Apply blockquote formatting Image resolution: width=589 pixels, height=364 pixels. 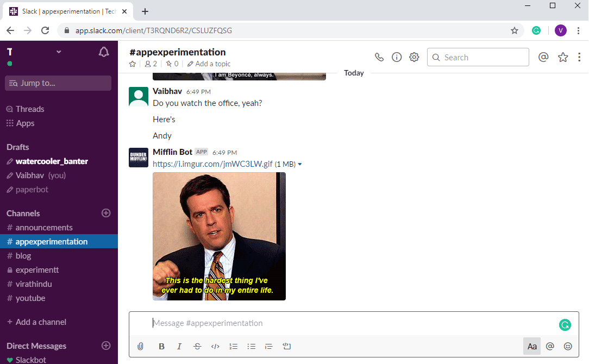tap(268, 347)
